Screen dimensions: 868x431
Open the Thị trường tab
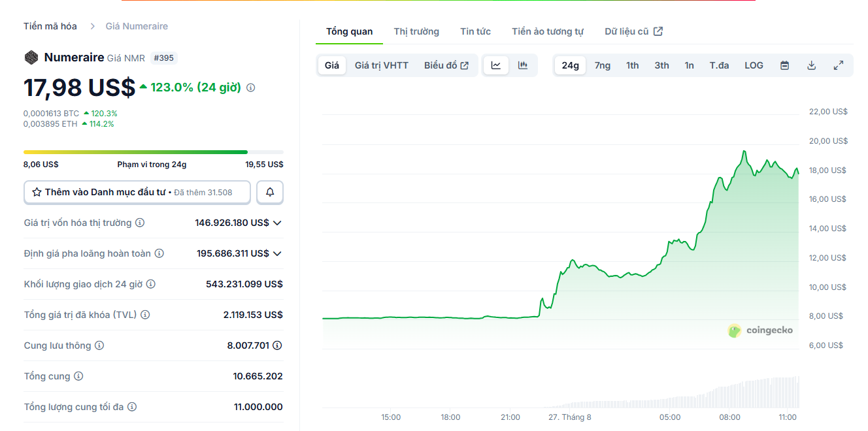pos(416,31)
